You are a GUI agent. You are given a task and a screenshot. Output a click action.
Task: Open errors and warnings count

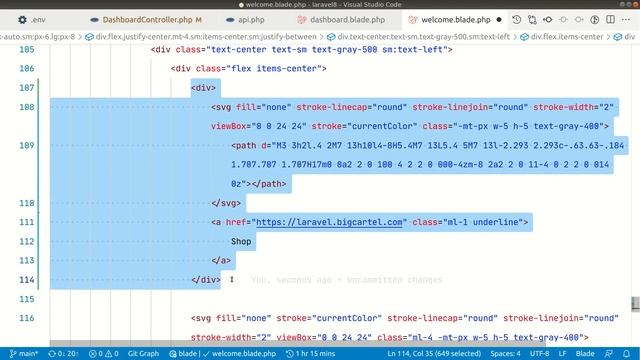103,353
